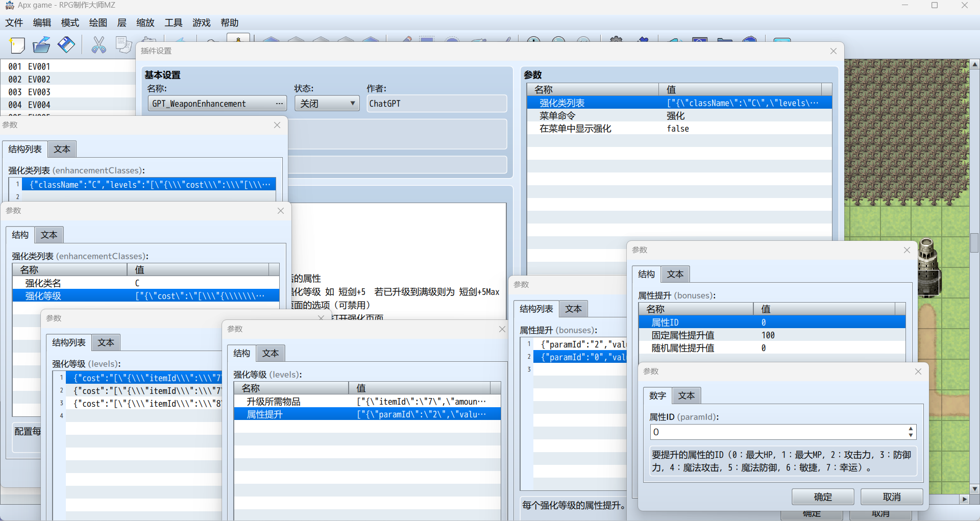Select 结构列表 tab in 强化等级 list dialog
Image resolution: width=980 pixels, height=521 pixels.
pos(68,342)
